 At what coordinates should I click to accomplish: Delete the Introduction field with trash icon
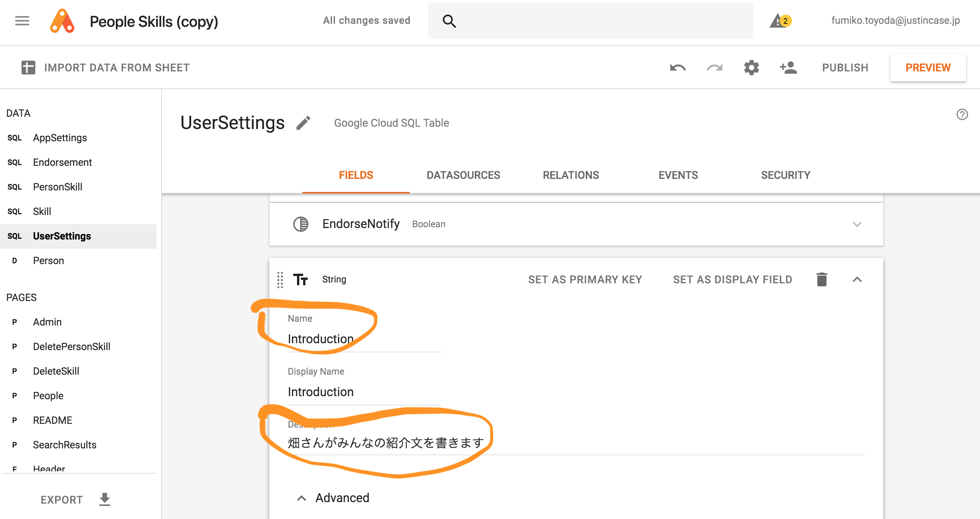822,279
